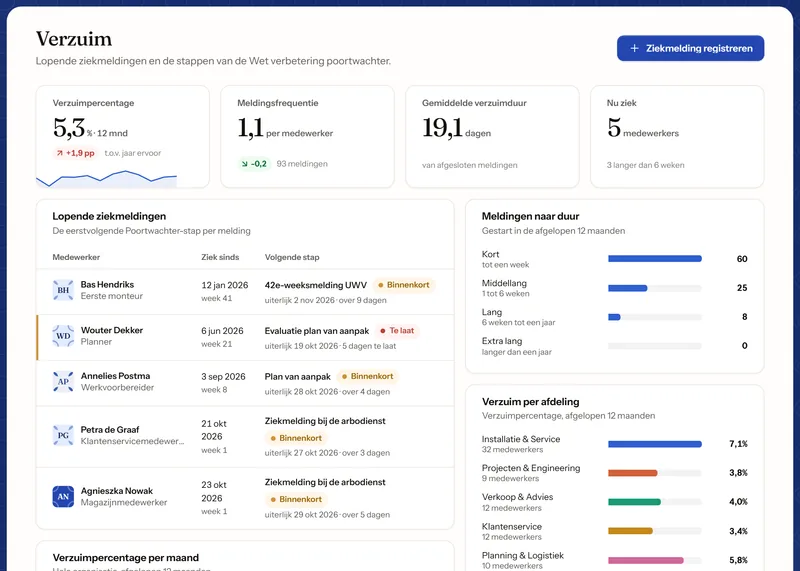This screenshot has height=571, width=800.
Task: Select the Klantenservice department label
Action: click(512, 526)
